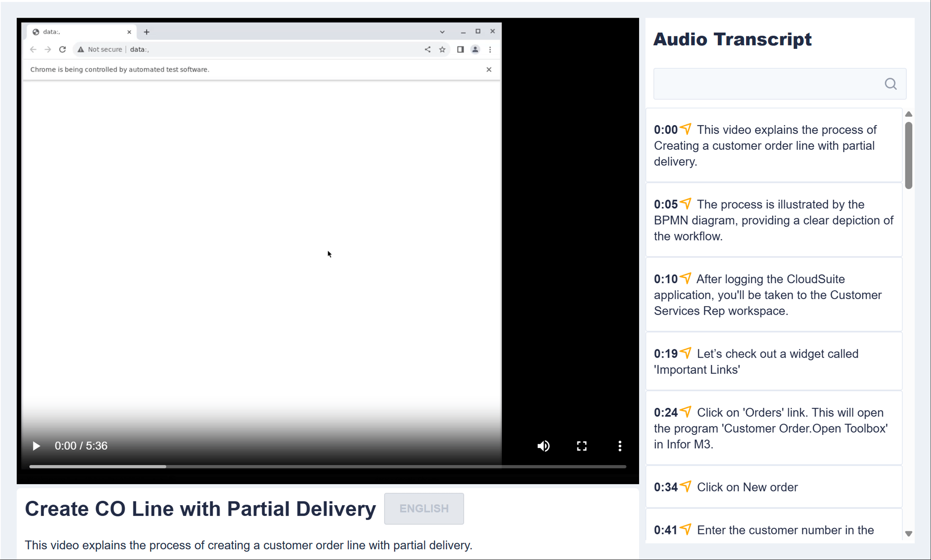931x560 pixels.
Task: Click the video progress bar
Action: tap(327, 466)
